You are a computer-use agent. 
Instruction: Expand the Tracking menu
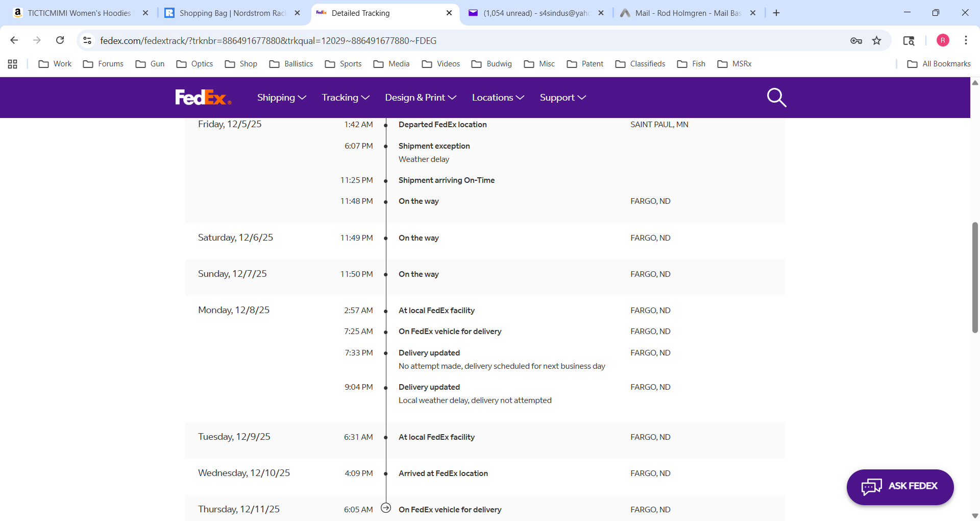point(346,98)
